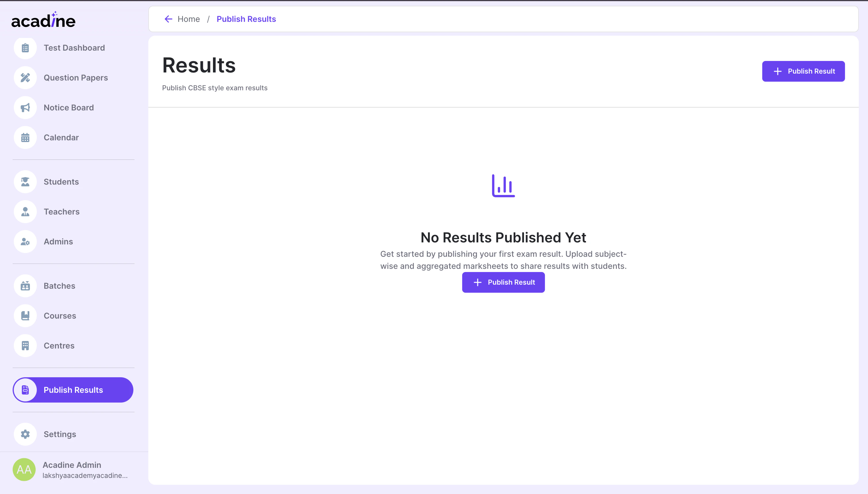The height and width of the screenshot is (494, 868).
Task: Navigate using the back arrow icon
Action: coord(168,19)
